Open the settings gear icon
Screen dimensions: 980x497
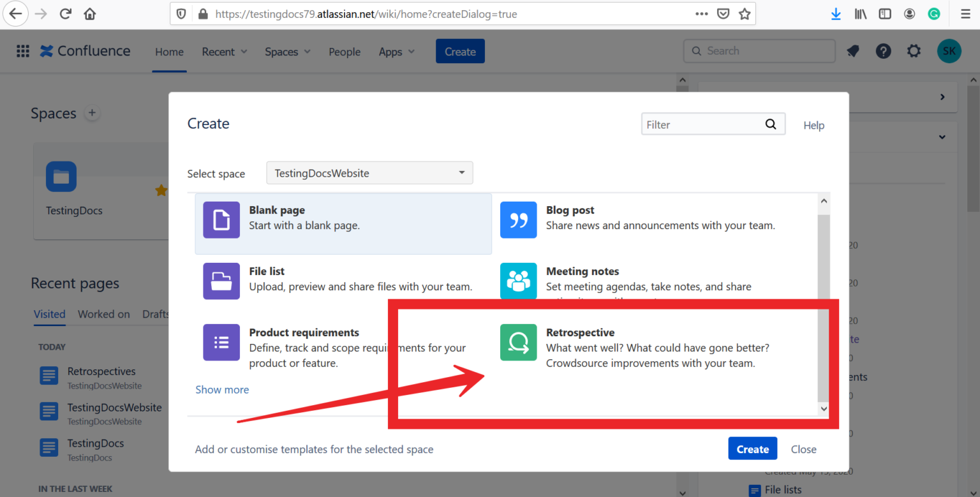pos(914,52)
